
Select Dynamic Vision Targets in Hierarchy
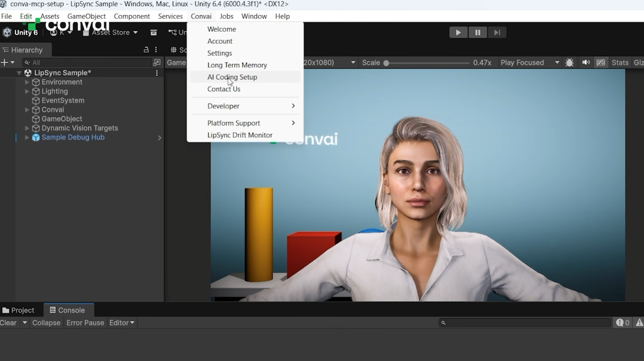[x=80, y=128]
